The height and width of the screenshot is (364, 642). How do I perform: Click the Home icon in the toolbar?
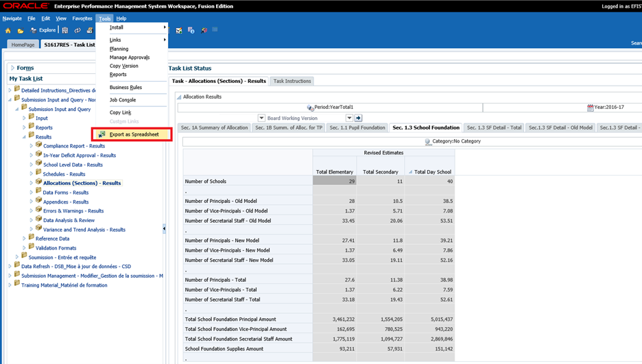[8, 30]
